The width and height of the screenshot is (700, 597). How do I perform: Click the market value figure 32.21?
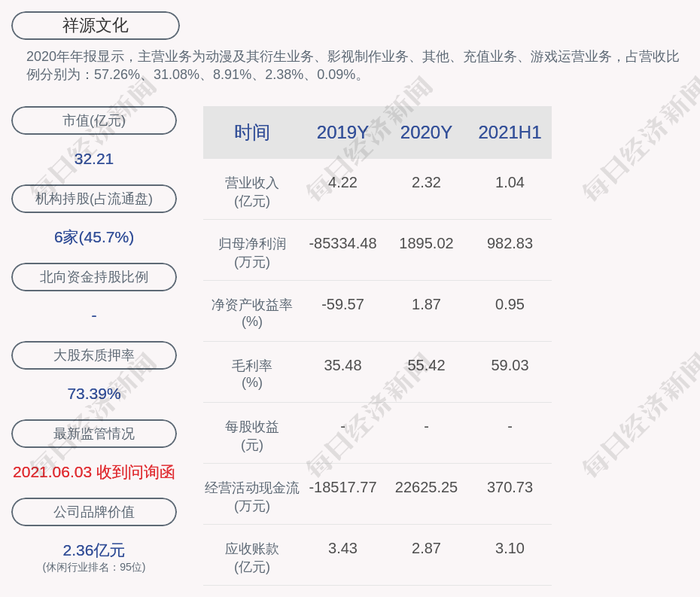coord(94,159)
